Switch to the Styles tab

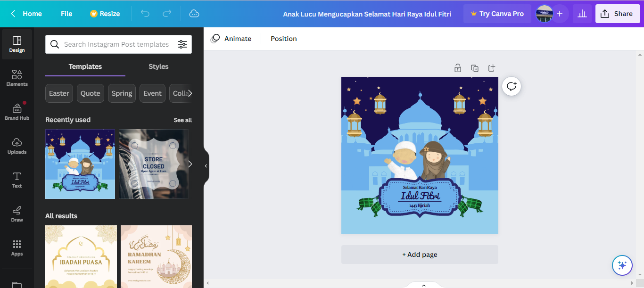[x=158, y=66]
